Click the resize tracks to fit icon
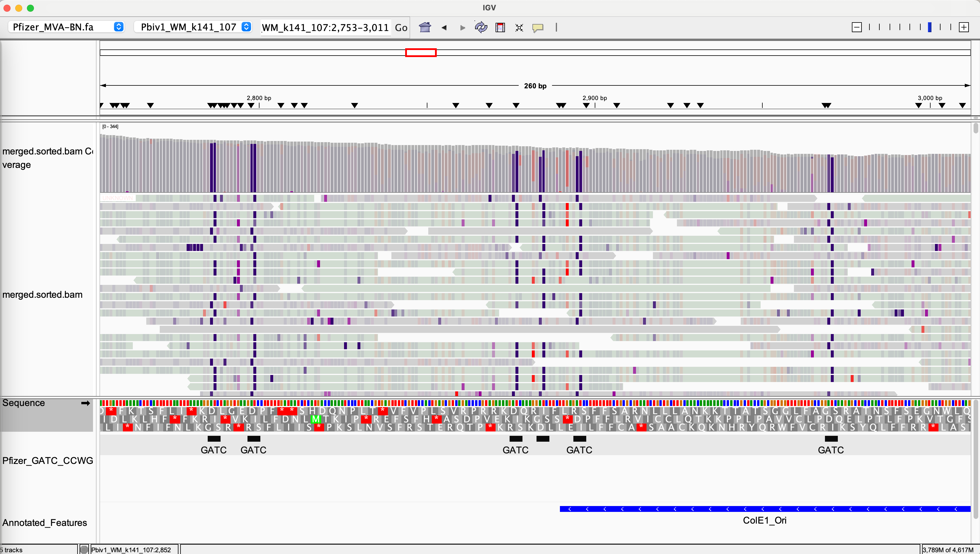Image resolution: width=980 pixels, height=554 pixels. click(x=519, y=27)
